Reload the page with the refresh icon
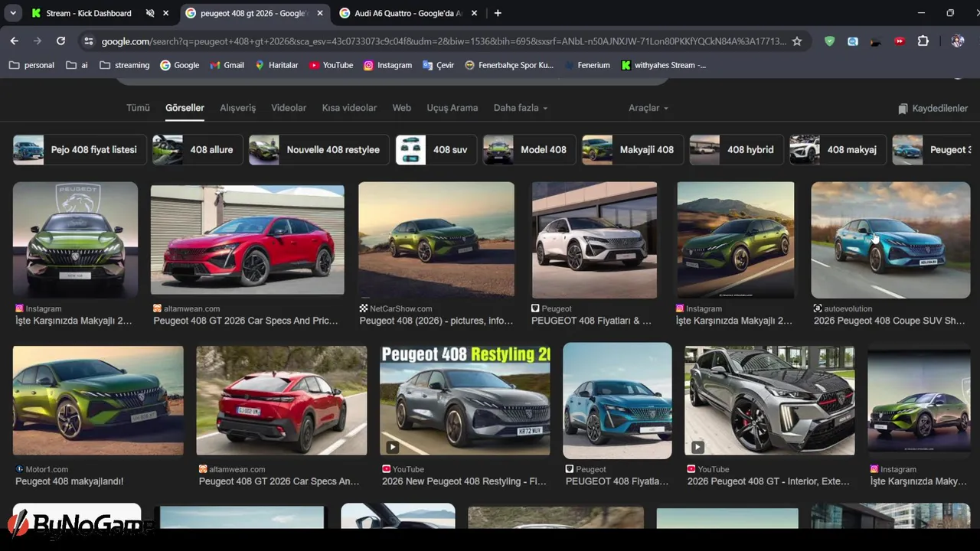The width and height of the screenshot is (980, 551). click(x=60, y=41)
